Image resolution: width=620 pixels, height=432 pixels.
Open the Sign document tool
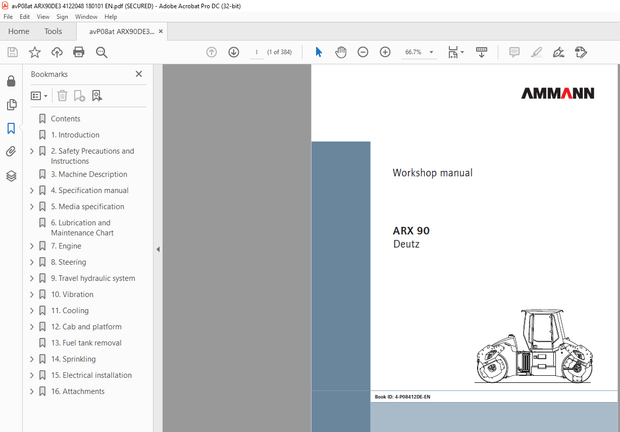coord(558,52)
